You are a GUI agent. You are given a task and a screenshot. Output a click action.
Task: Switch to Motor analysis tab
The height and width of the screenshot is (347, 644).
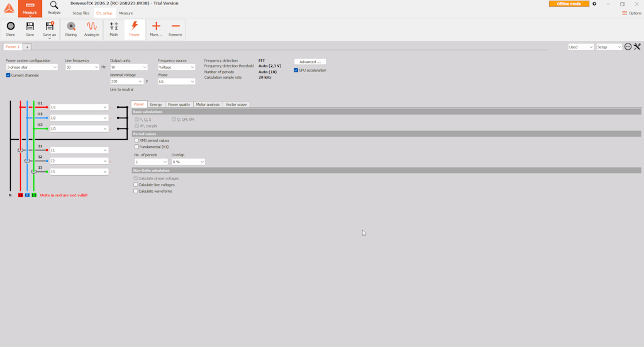click(x=208, y=105)
